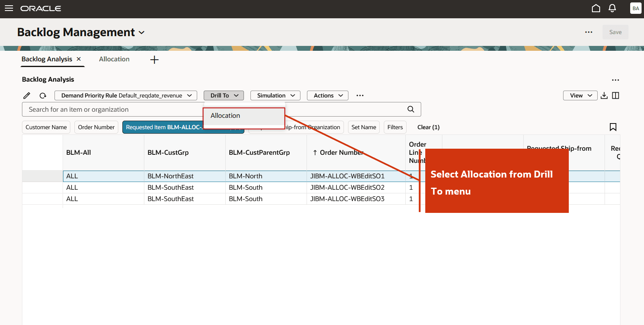644x325 pixels.
Task: Download the table data
Action: coord(604,95)
